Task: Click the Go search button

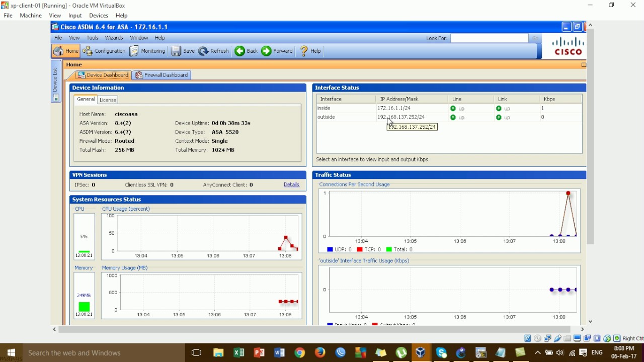Action: click(x=535, y=38)
